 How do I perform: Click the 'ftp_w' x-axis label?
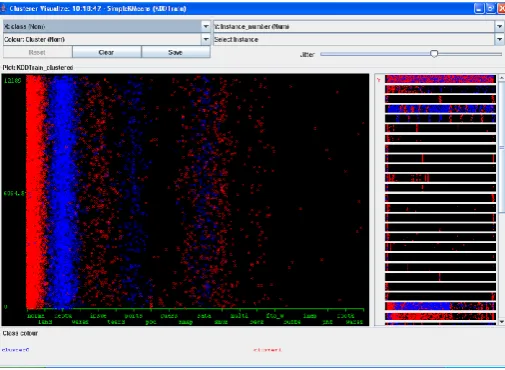[x=275, y=316]
